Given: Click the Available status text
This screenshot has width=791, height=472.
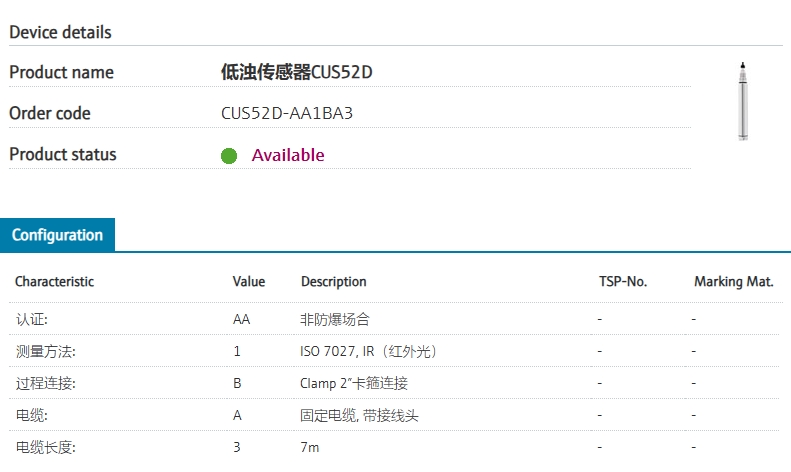Looking at the screenshot, I should (288, 155).
